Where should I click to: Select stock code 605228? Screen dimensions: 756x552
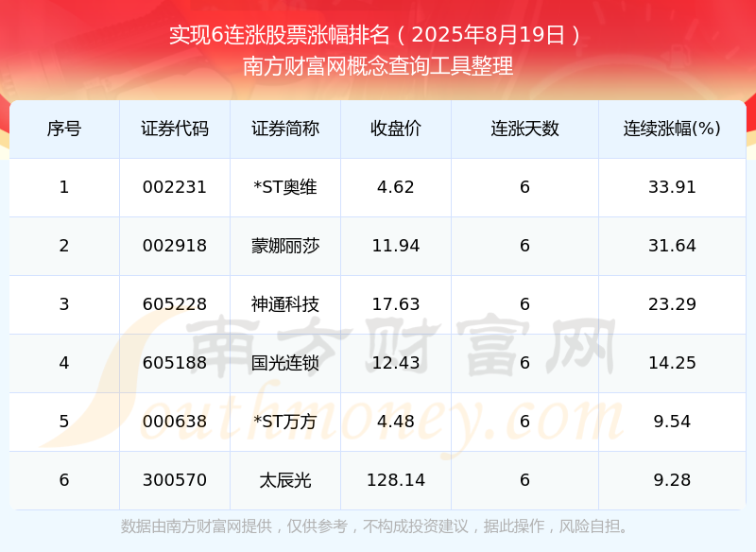(x=175, y=304)
